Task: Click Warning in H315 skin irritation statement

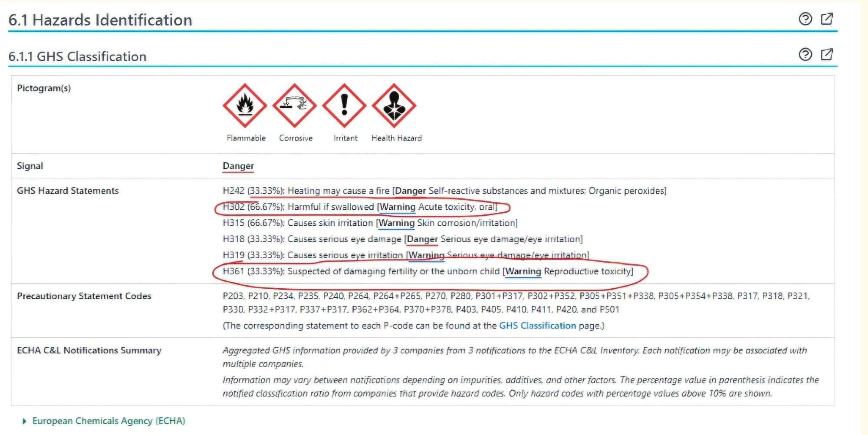Action: pos(397,223)
